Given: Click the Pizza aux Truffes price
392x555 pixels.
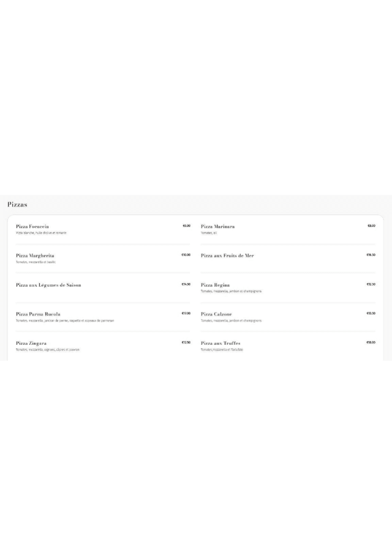Looking at the screenshot, I should pyautogui.click(x=371, y=342).
